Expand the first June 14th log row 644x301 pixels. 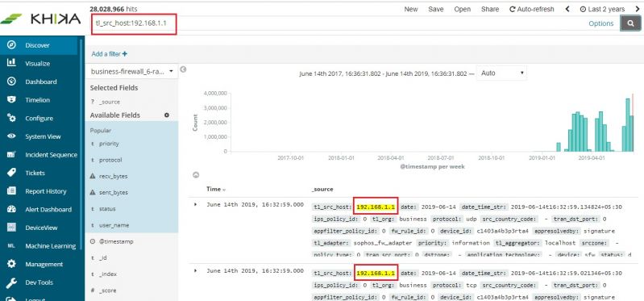196,204
